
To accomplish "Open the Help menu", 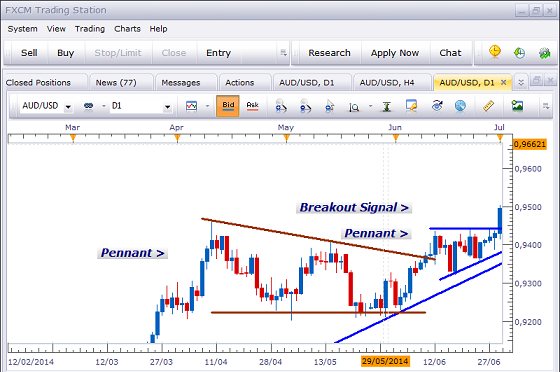I will tap(158, 29).
